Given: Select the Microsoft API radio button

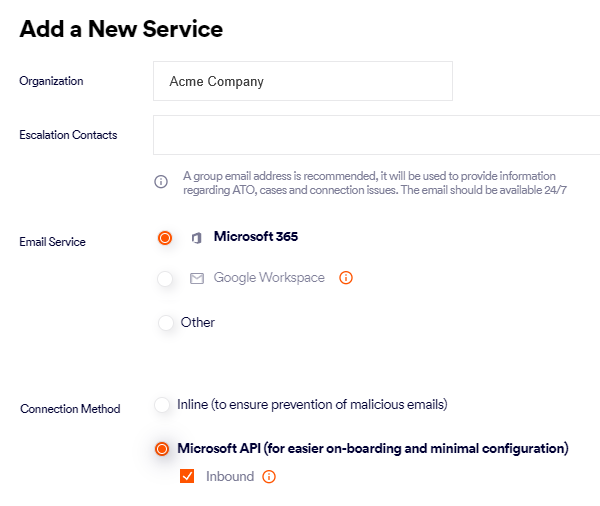Looking at the screenshot, I should [162, 449].
